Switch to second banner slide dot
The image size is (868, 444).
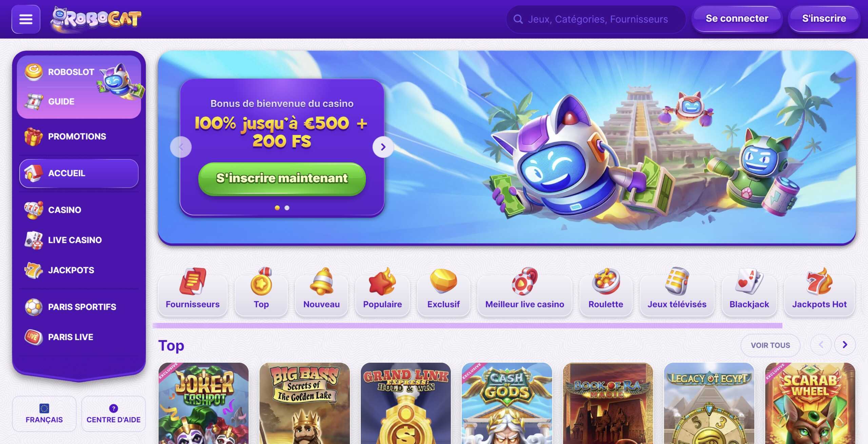287,208
